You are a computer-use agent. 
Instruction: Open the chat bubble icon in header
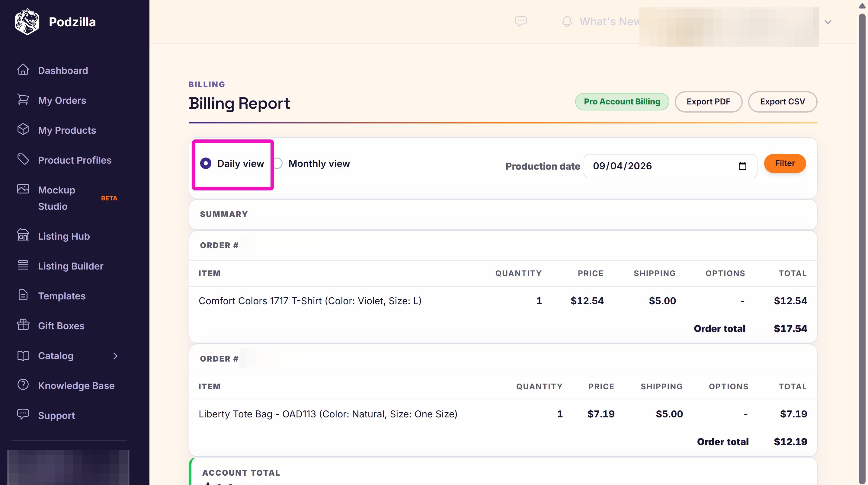pos(520,21)
